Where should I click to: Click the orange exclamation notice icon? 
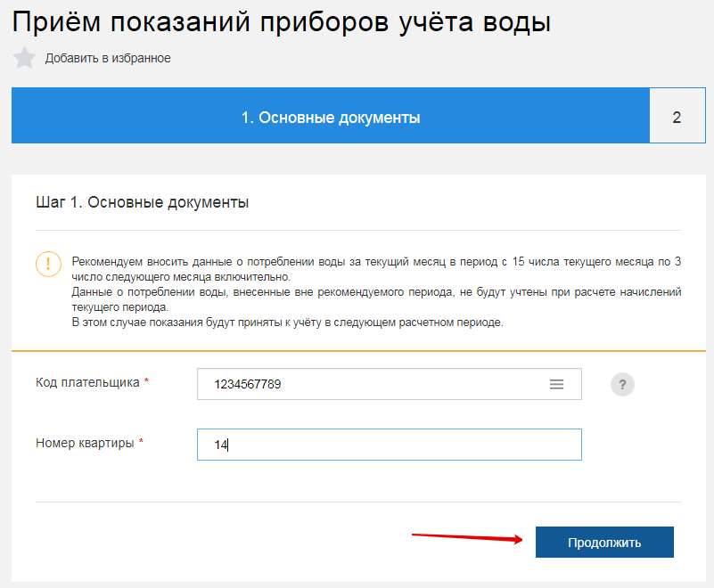click(x=48, y=264)
